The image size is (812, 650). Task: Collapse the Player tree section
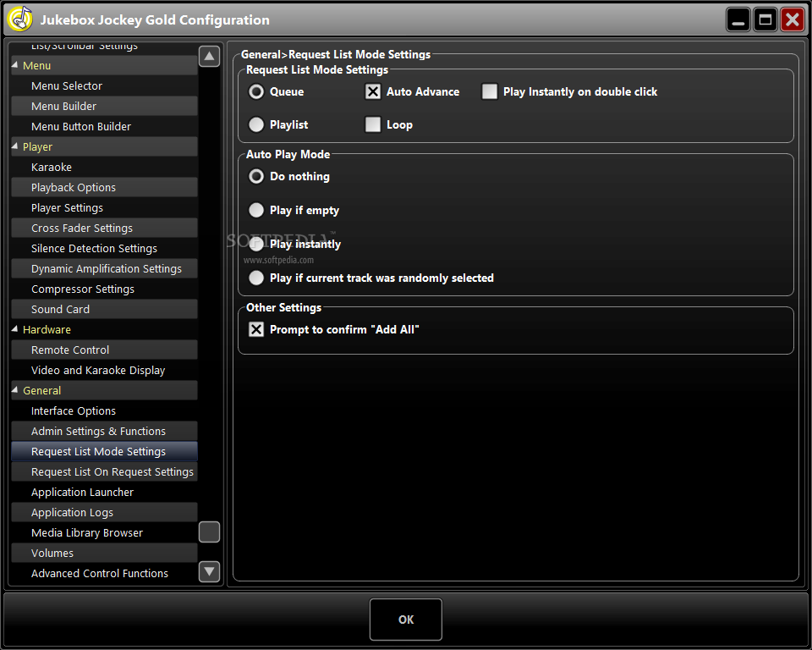(x=15, y=146)
